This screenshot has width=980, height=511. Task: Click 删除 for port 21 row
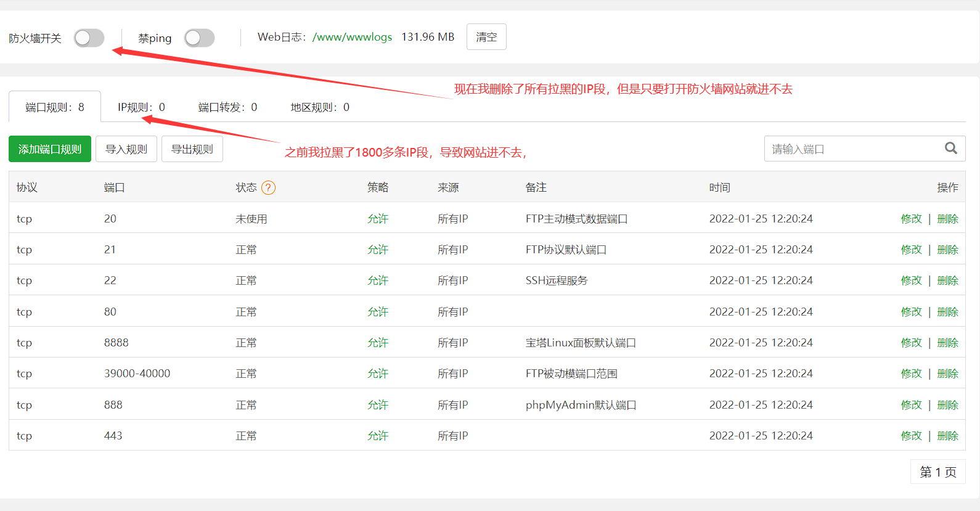948,250
